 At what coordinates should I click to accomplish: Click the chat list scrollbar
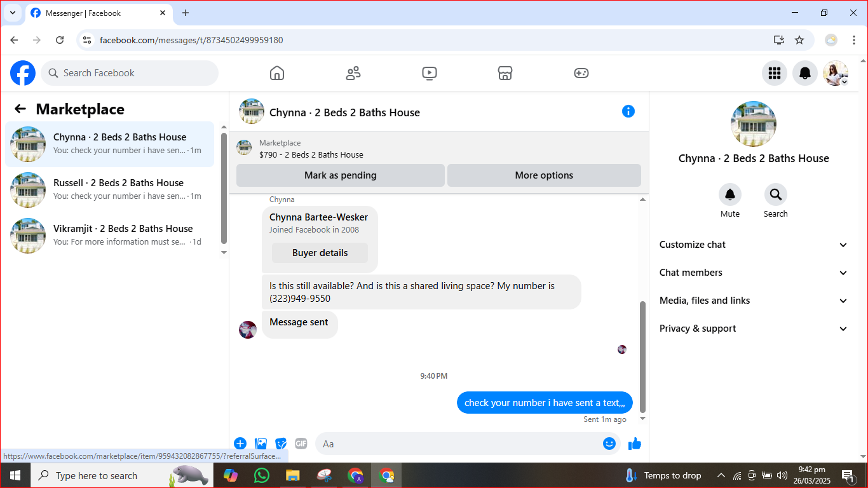(x=224, y=188)
